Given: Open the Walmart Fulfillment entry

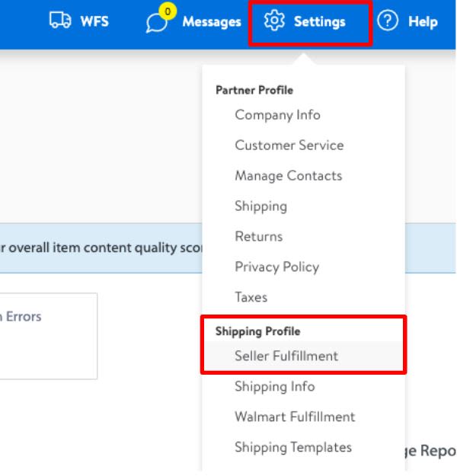Looking at the screenshot, I should tap(295, 417).
